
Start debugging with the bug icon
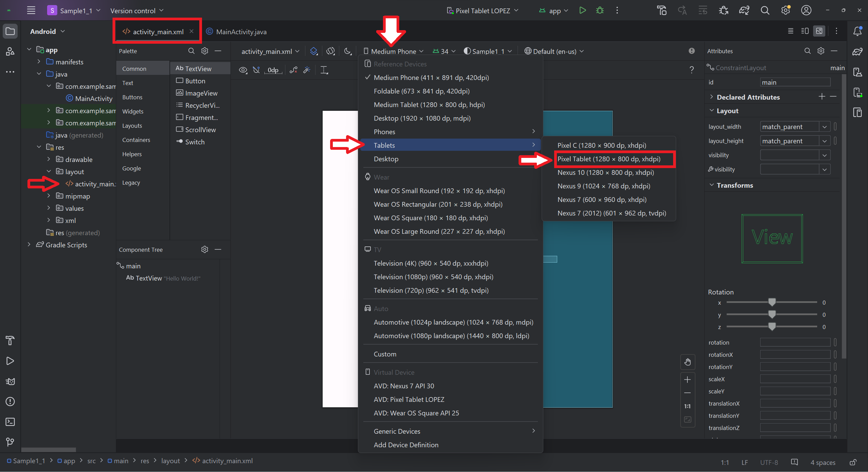pyautogui.click(x=600, y=11)
